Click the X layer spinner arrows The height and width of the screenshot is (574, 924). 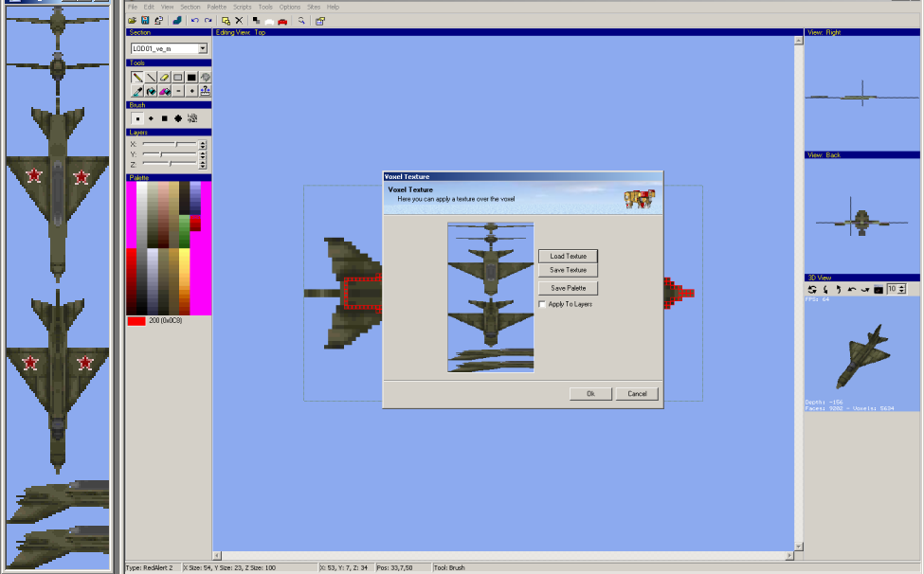(203, 144)
